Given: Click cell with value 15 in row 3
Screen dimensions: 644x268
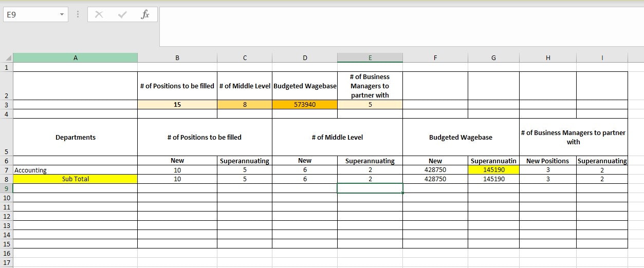Looking at the screenshot, I should point(177,105).
